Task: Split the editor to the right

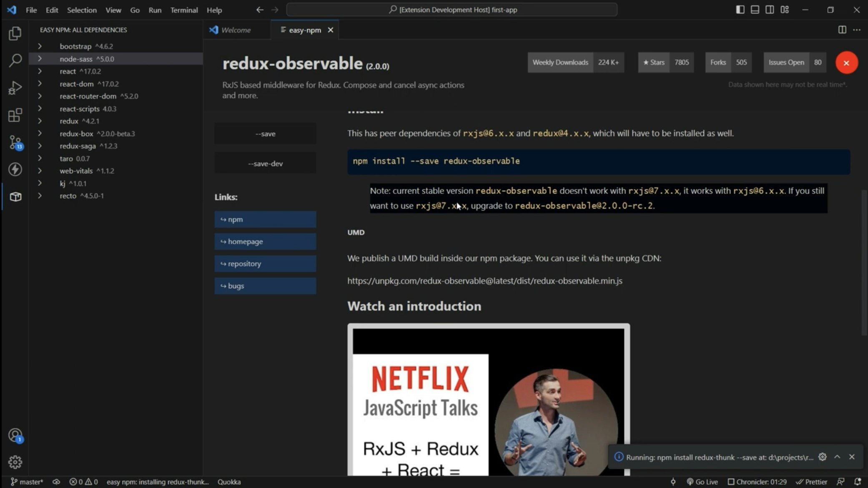Action: [842, 30]
